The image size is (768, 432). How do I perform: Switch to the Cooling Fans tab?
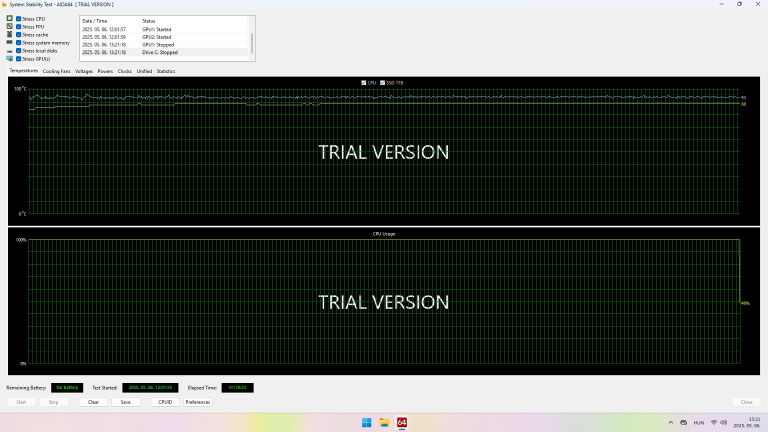[x=56, y=71]
